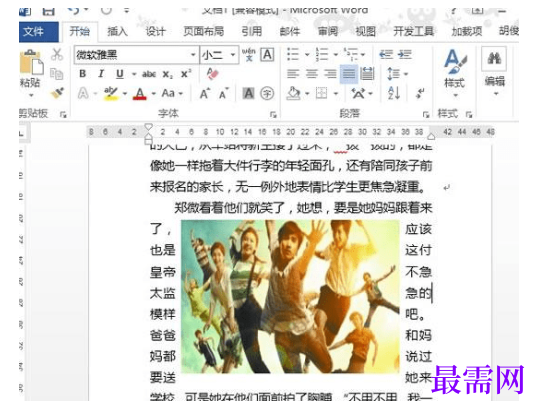This screenshot has width=543, height=411.
Task: Expand the underline style dropdown arrow
Action: (x=134, y=74)
